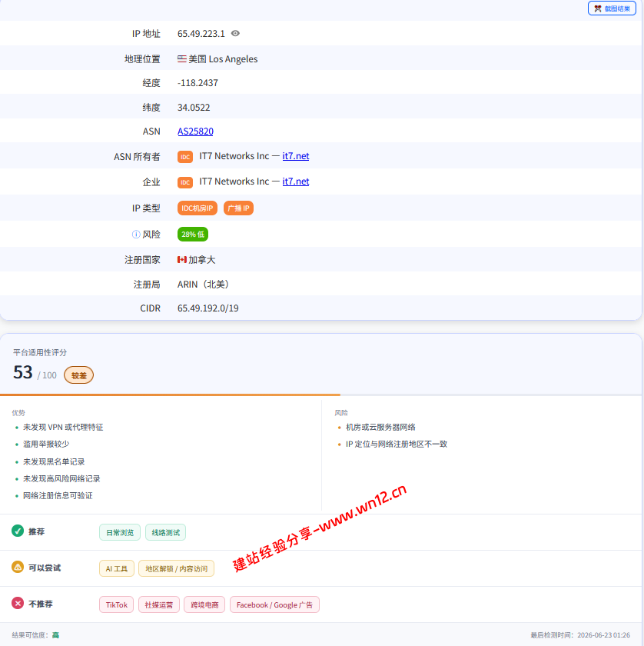Click the info icon next to 风险

pos(136,235)
